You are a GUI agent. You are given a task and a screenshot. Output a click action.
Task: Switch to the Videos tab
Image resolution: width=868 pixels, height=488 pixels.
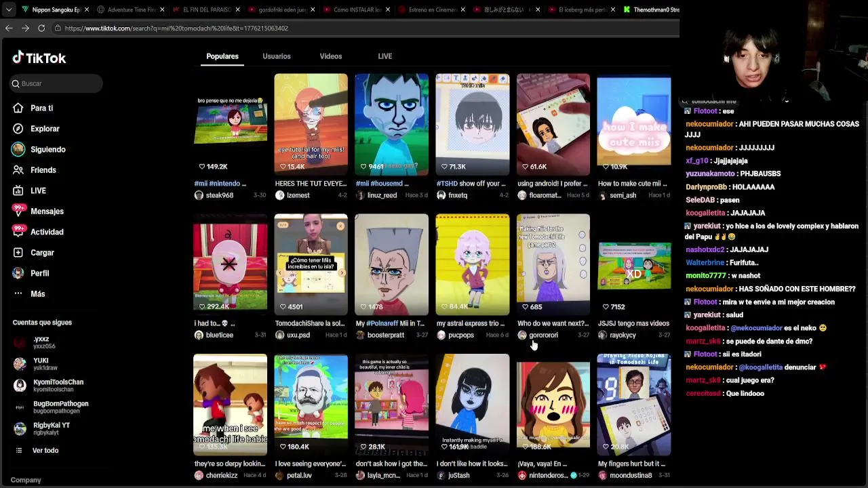pyautogui.click(x=331, y=56)
